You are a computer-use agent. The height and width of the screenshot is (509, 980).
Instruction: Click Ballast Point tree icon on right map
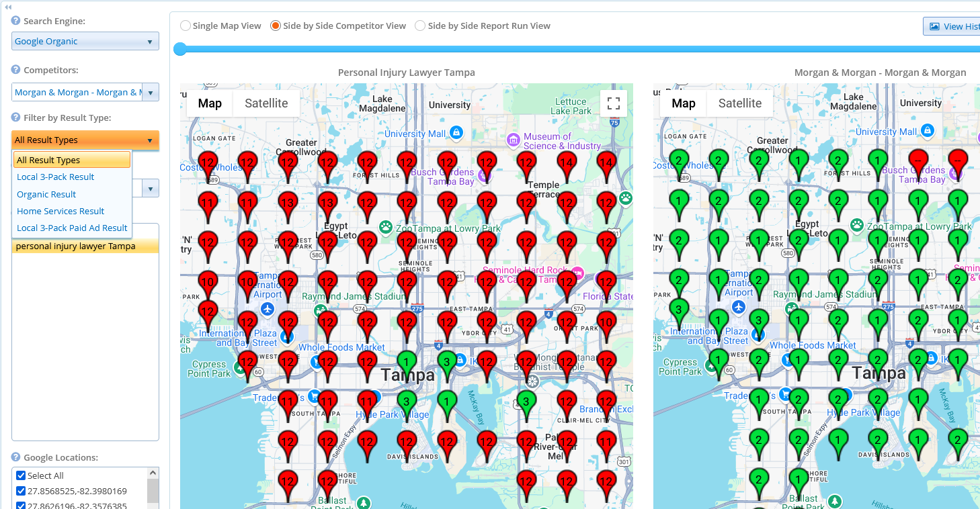click(x=835, y=501)
